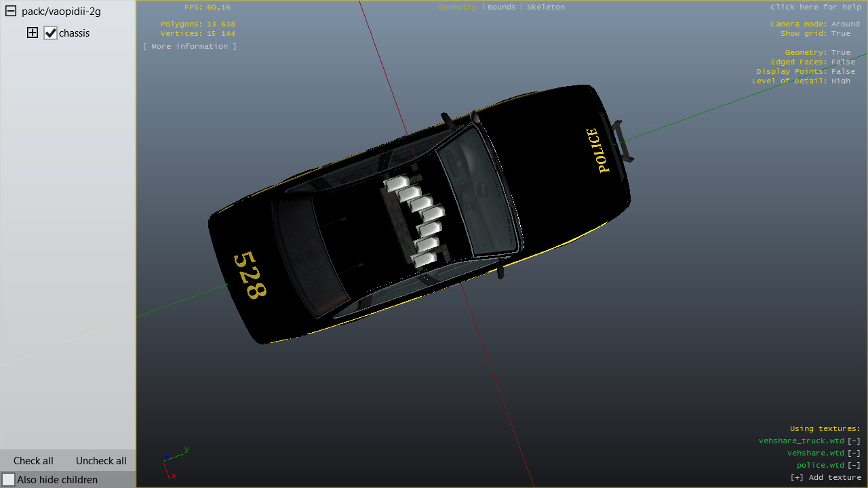The image size is (868, 488).
Task: Open the Click here for help link
Action: (x=815, y=7)
